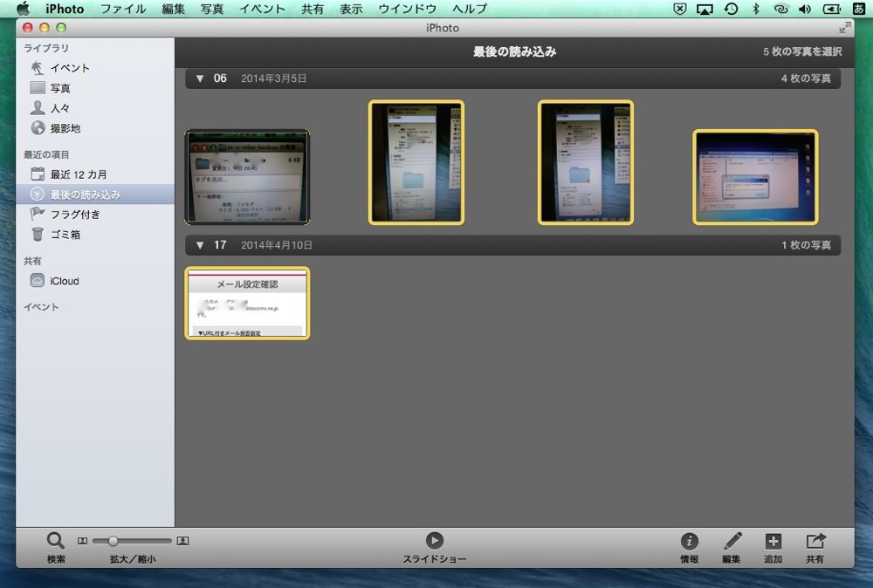Click the 最近の項目 sidebar section header
This screenshot has height=588, width=873.
[46, 154]
